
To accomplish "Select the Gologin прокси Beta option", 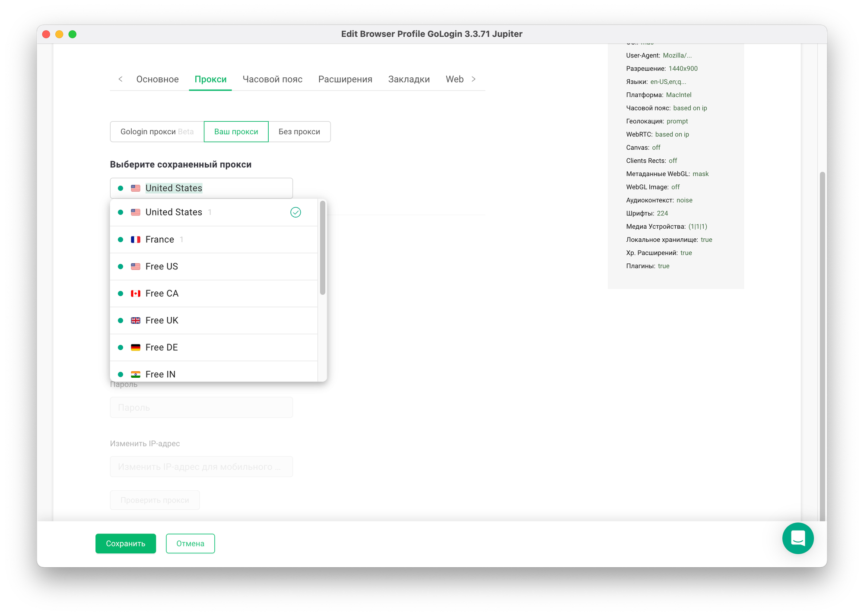I will pos(157,132).
